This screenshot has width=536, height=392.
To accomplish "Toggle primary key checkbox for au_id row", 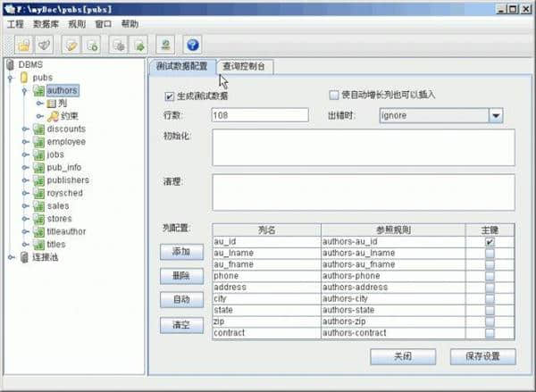I will 489,242.
